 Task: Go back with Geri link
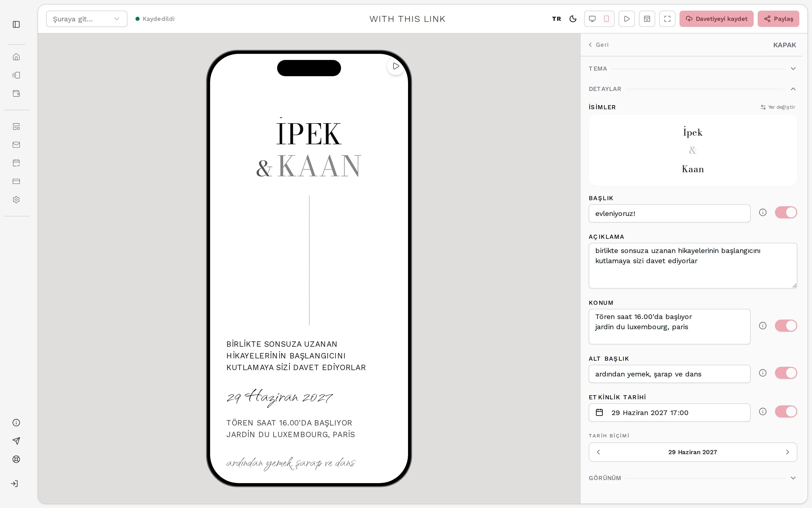(599, 45)
